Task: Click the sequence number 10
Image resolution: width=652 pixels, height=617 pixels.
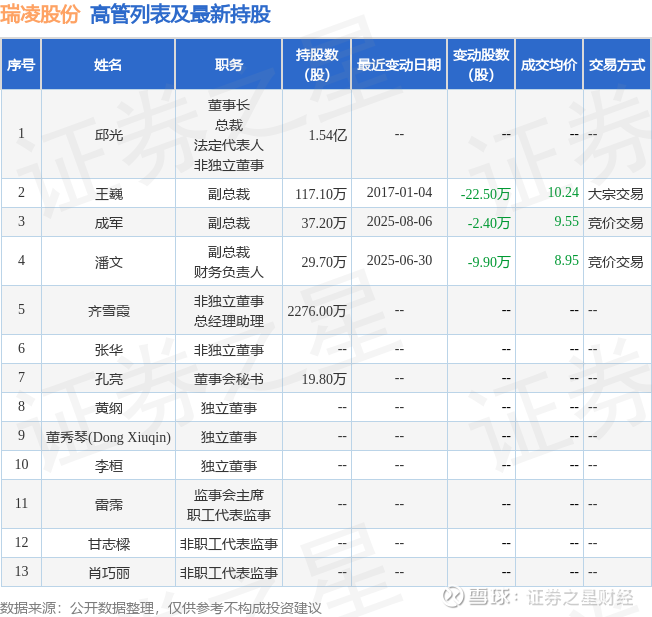Action: [21, 464]
